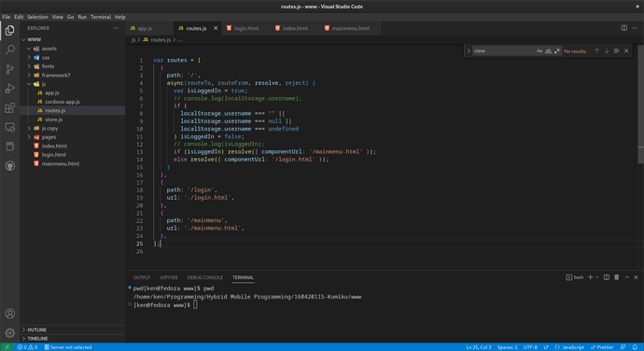
Task: Maximize the terminal panel size
Action: click(627, 277)
